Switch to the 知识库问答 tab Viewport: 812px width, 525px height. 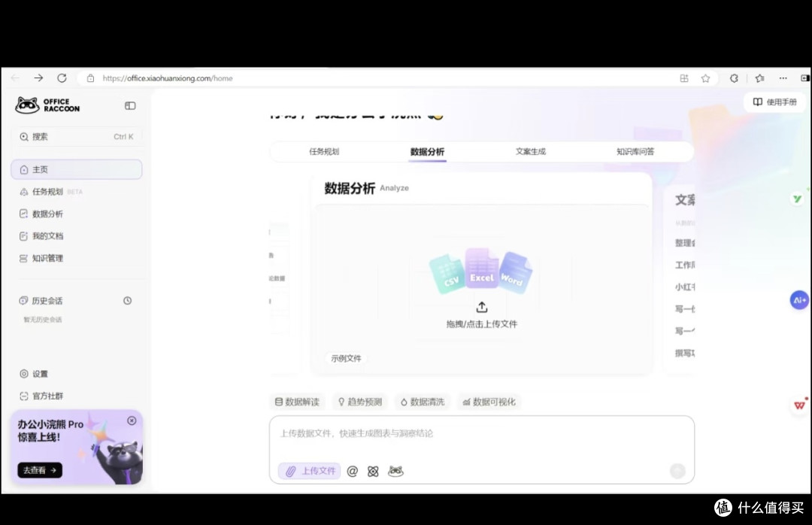tap(635, 151)
